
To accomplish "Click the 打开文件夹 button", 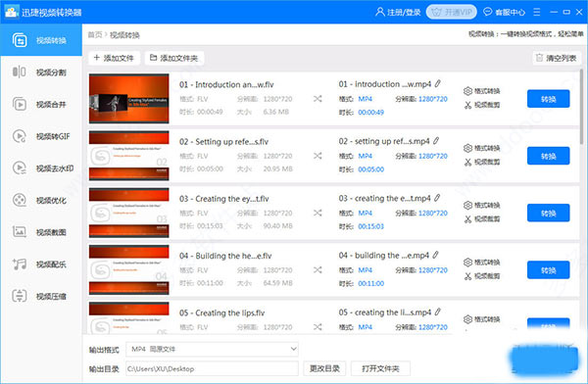I will coord(380,368).
